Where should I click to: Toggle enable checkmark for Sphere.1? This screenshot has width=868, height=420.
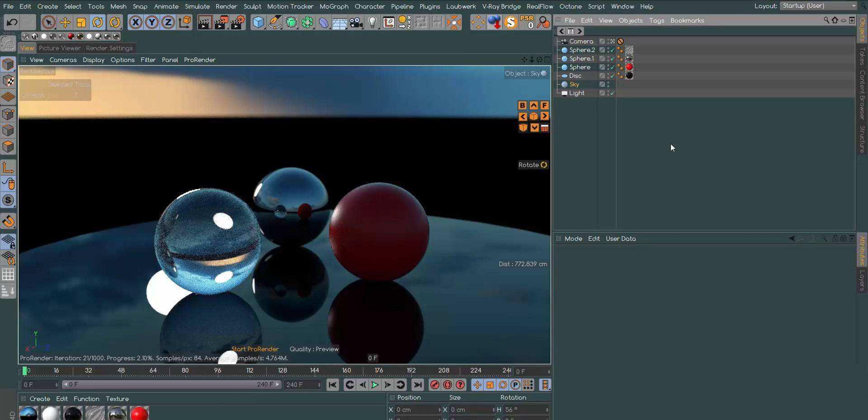(613, 58)
